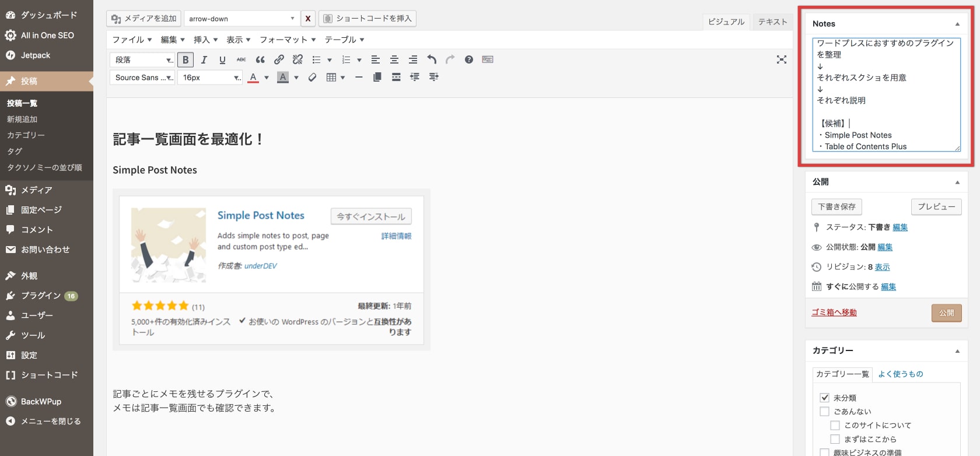This screenshot has width=980, height=456.
Task: Click into the Notes text area
Action: [886, 94]
